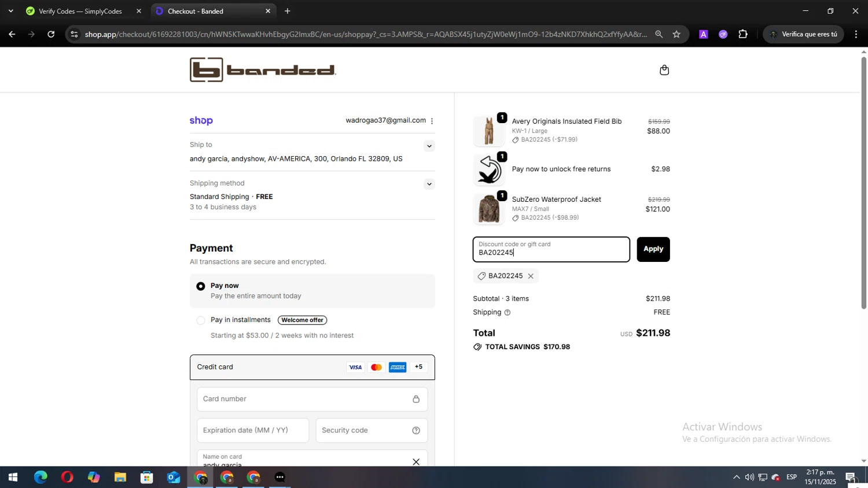Open the shopping bag cart icon
The width and height of the screenshot is (868, 488).
click(664, 70)
